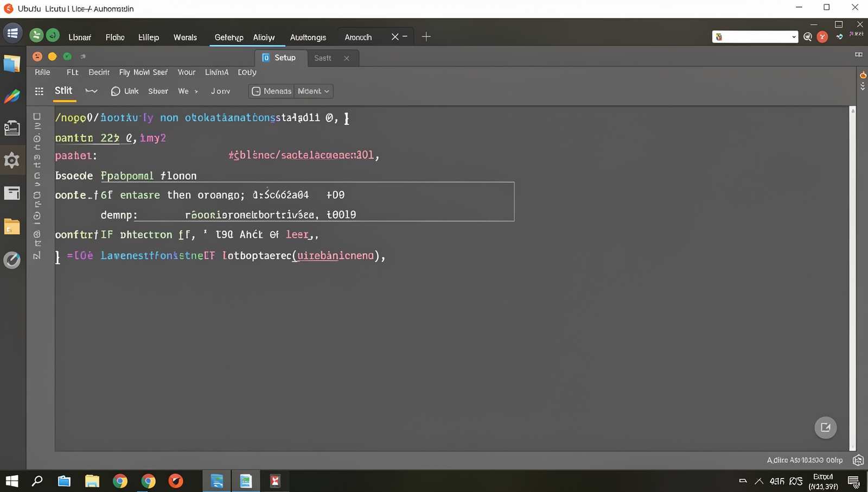Click the Ulink chat bubble icon
This screenshot has width=868, height=492.
pyautogui.click(x=116, y=91)
